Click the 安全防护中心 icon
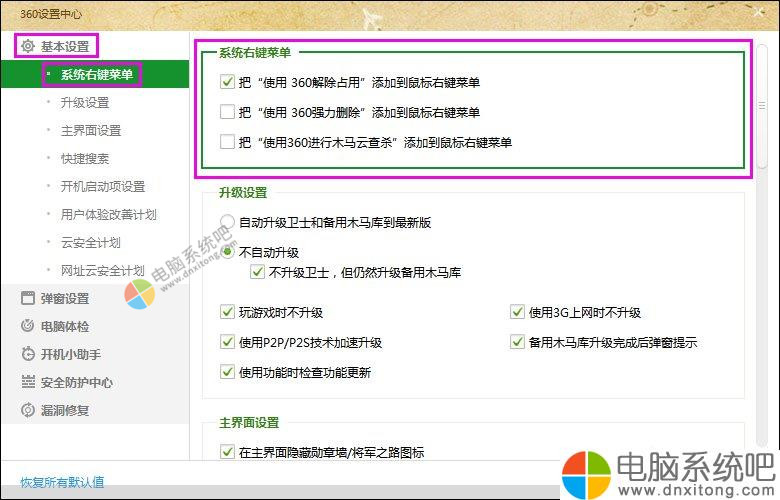Image resolution: width=780 pixels, height=500 pixels. 27,382
